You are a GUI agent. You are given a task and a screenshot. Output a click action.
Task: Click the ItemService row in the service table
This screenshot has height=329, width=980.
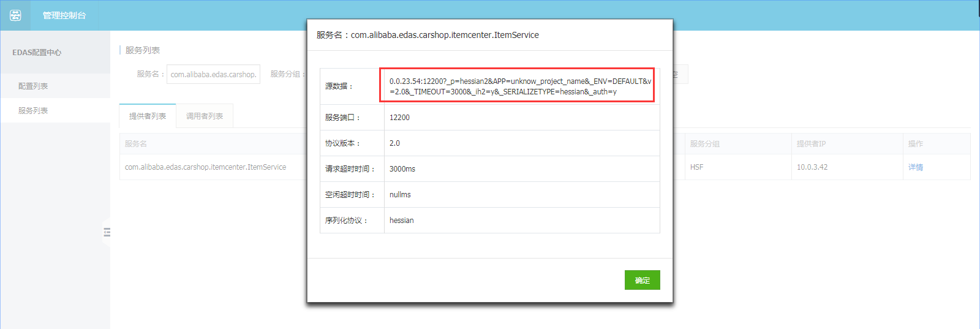pos(545,167)
